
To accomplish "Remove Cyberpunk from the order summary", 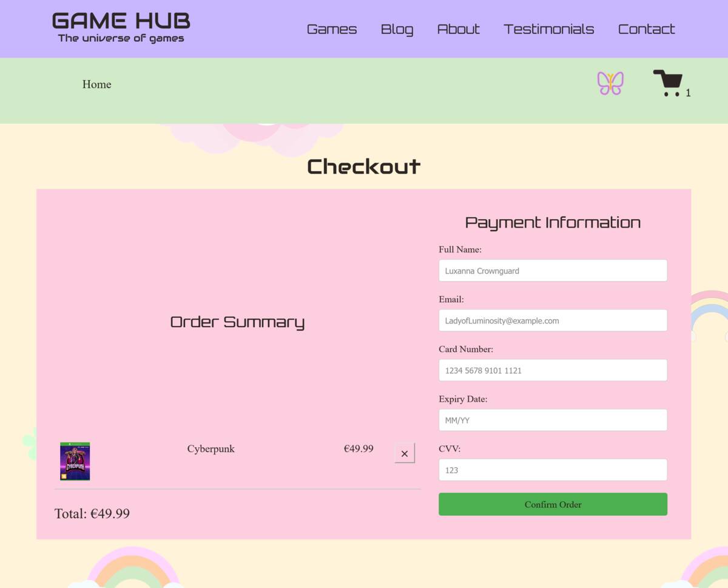I will [x=404, y=453].
